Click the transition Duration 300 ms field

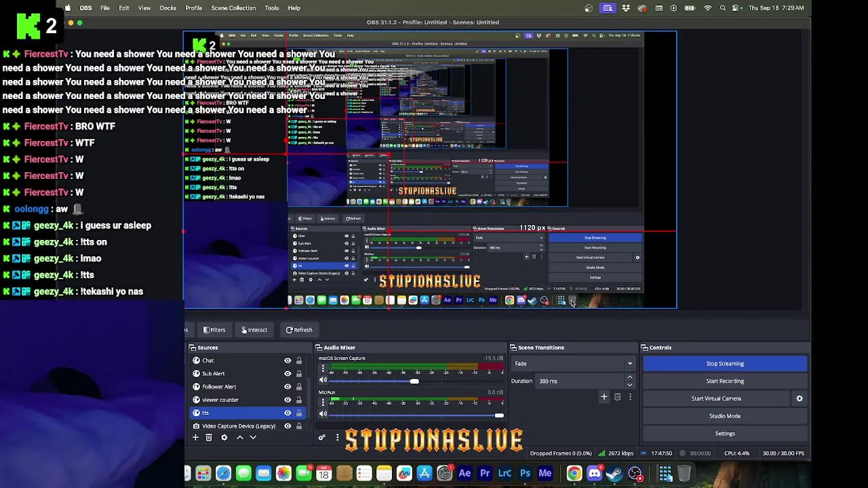580,381
